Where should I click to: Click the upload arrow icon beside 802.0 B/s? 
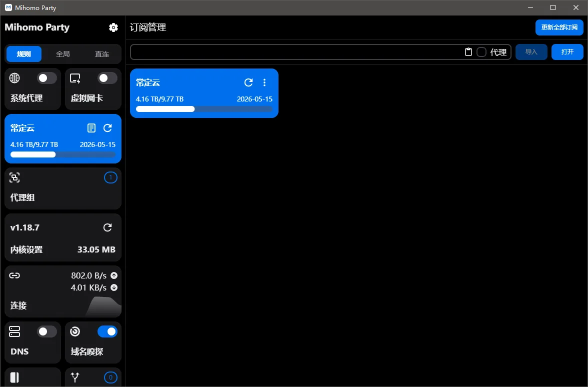click(x=114, y=275)
